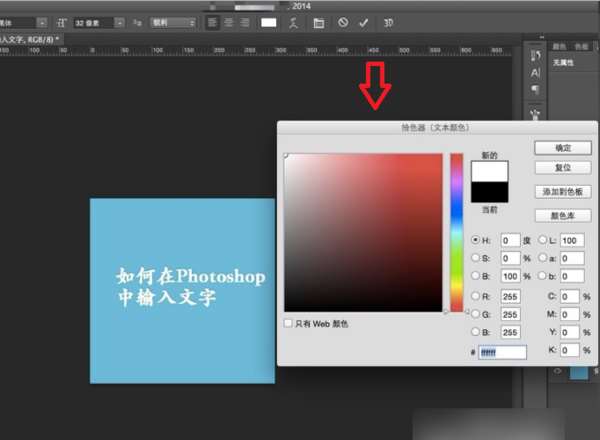The height and width of the screenshot is (440, 600).
Task: Open the History panel icon in dock
Action: pos(535,56)
